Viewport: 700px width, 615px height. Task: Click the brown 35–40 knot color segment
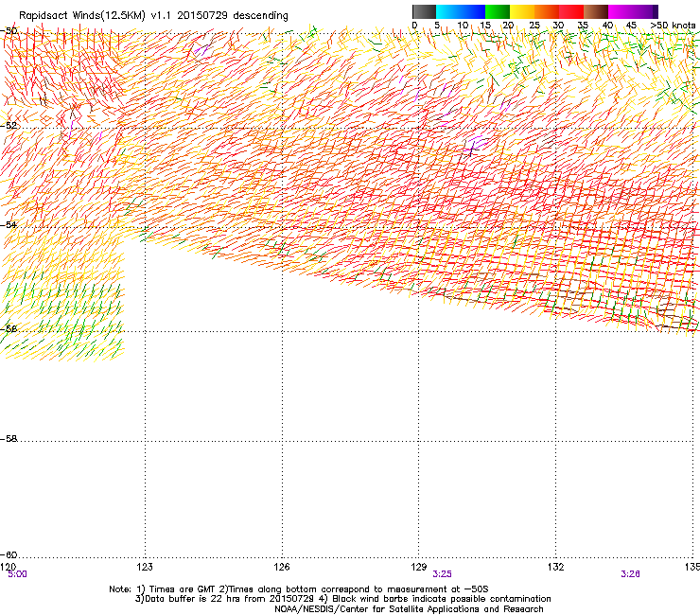click(x=596, y=11)
